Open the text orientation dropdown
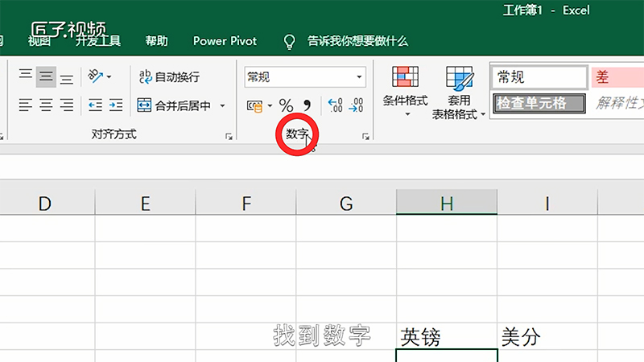The image size is (644, 362). click(100, 77)
